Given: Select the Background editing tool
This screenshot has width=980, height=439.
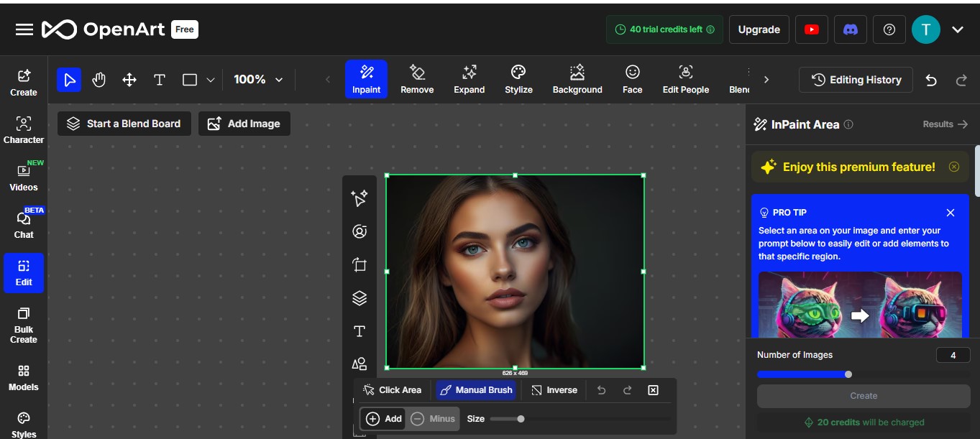Looking at the screenshot, I should click(577, 79).
